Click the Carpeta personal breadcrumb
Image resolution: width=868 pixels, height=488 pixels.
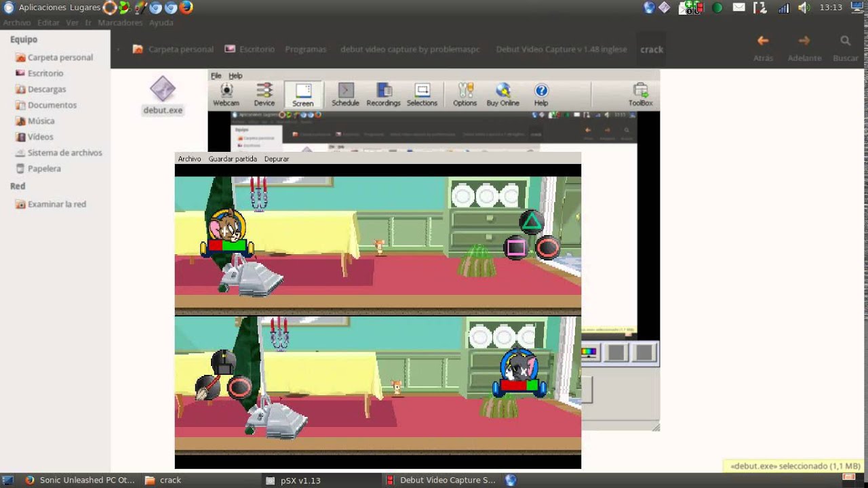point(174,49)
